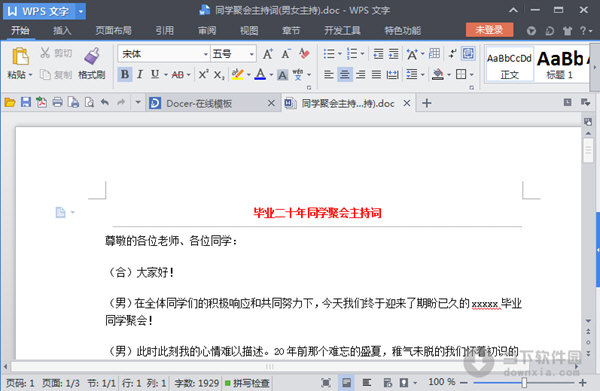Decrease paragraph indent
600x391 pixels.
pyautogui.click(x=378, y=54)
